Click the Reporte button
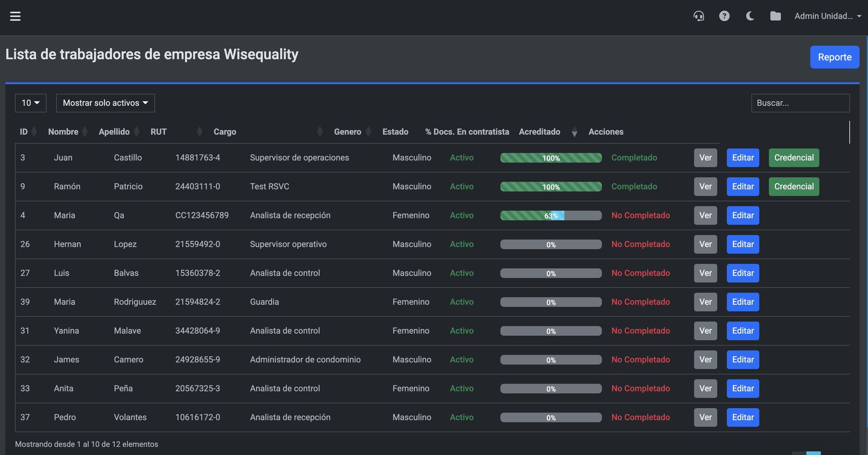The width and height of the screenshot is (868, 455). click(x=834, y=57)
